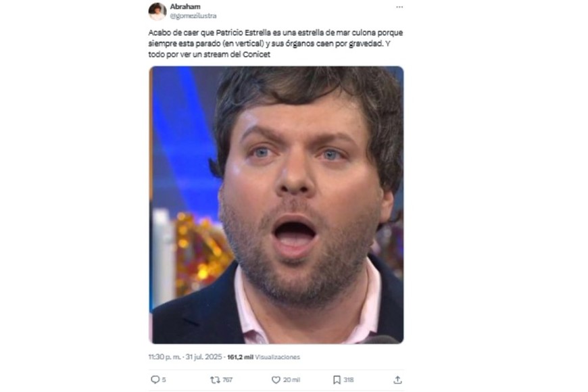The height and width of the screenshot is (392, 588).
Task: Open Abraham's profile avatar picture
Action: tap(157, 11)
